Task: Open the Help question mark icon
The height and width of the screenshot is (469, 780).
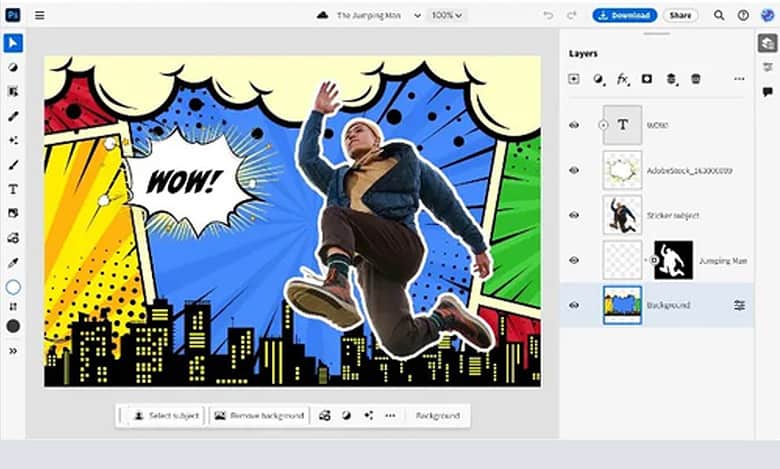Action: (x=743, y=15)
